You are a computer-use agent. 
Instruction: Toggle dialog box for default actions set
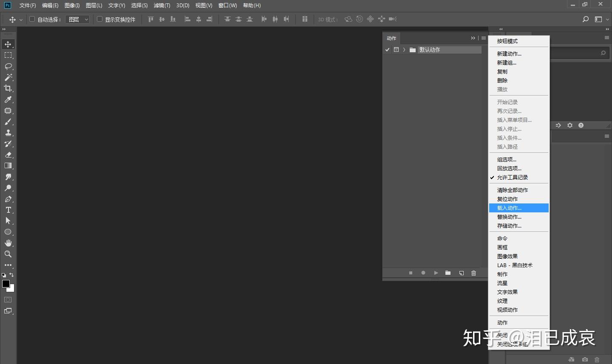396,50
